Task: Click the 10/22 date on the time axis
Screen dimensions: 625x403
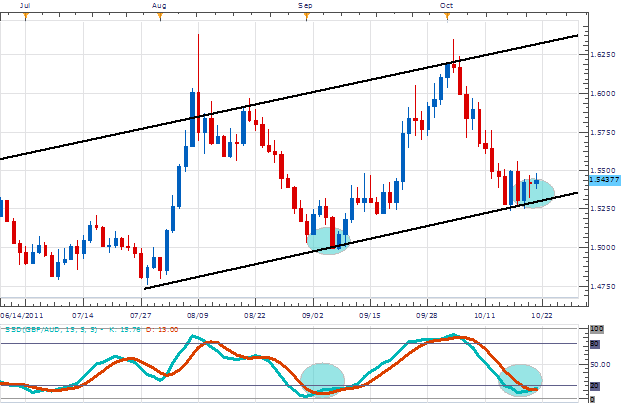Action: [542, 315]
